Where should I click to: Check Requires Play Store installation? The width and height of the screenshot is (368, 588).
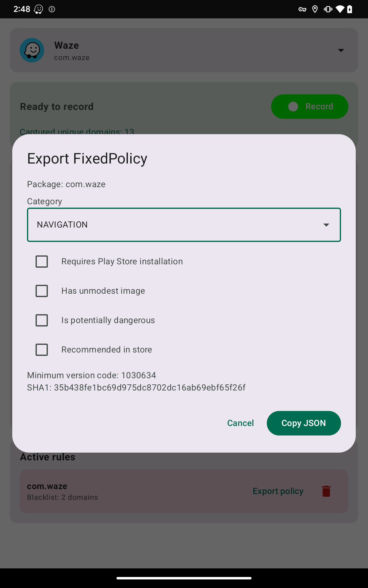click(42, 262)
